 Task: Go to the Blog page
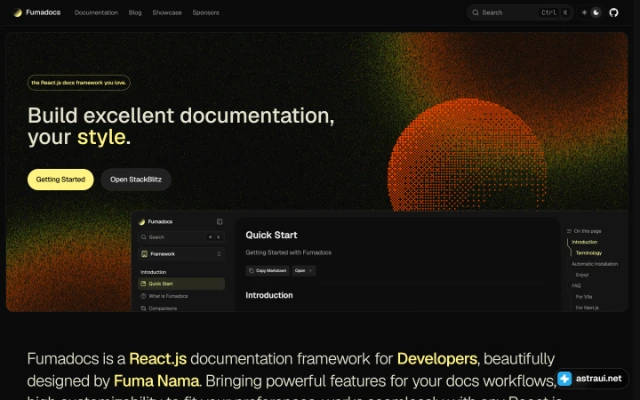click(x=135, y=13)
